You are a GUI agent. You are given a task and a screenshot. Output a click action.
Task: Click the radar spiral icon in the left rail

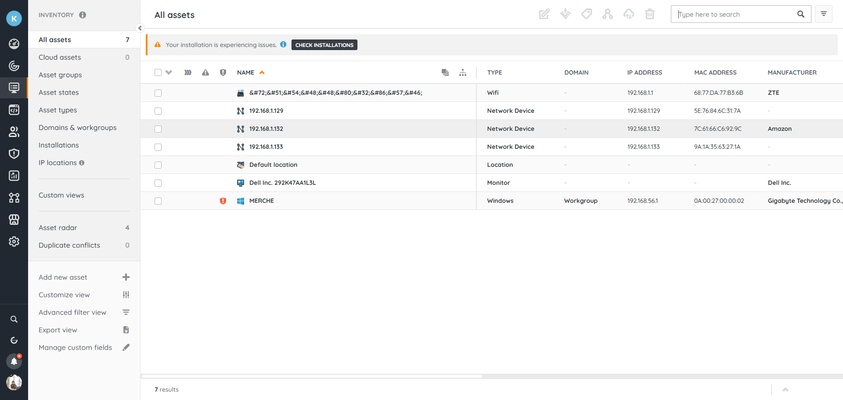(14, 66)
